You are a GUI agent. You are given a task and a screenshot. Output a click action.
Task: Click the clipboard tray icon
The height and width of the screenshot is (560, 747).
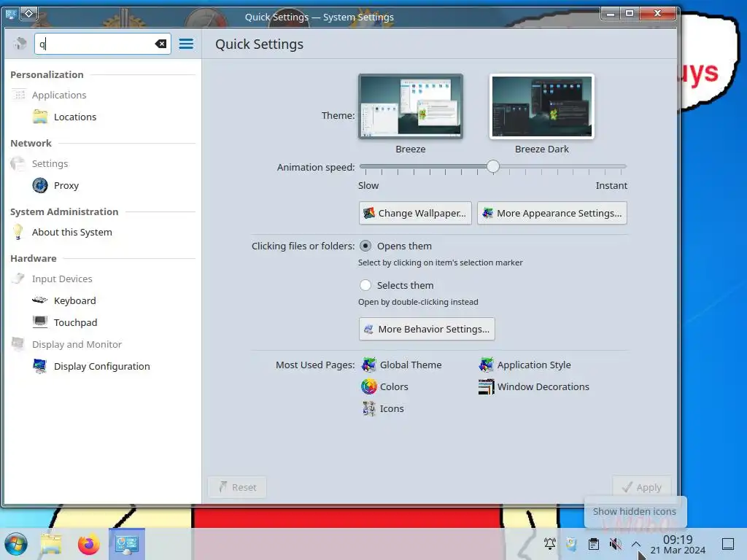(x=594, y=543)
